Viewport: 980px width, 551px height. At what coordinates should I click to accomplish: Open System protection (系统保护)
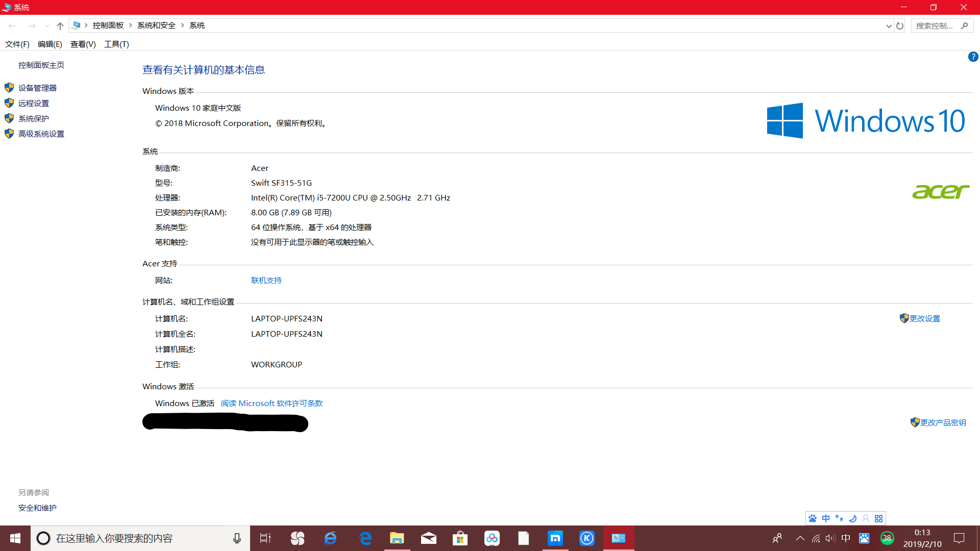[34, 118]
